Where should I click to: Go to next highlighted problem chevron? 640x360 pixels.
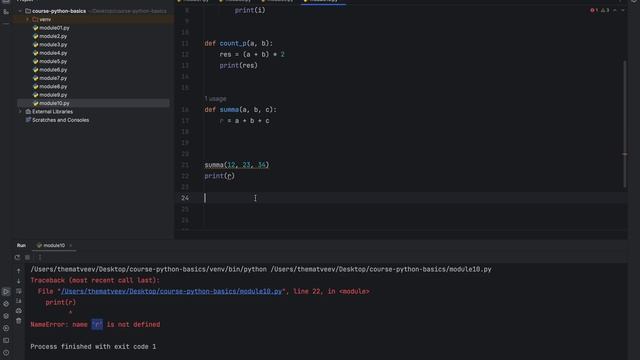tap(623, 10)
